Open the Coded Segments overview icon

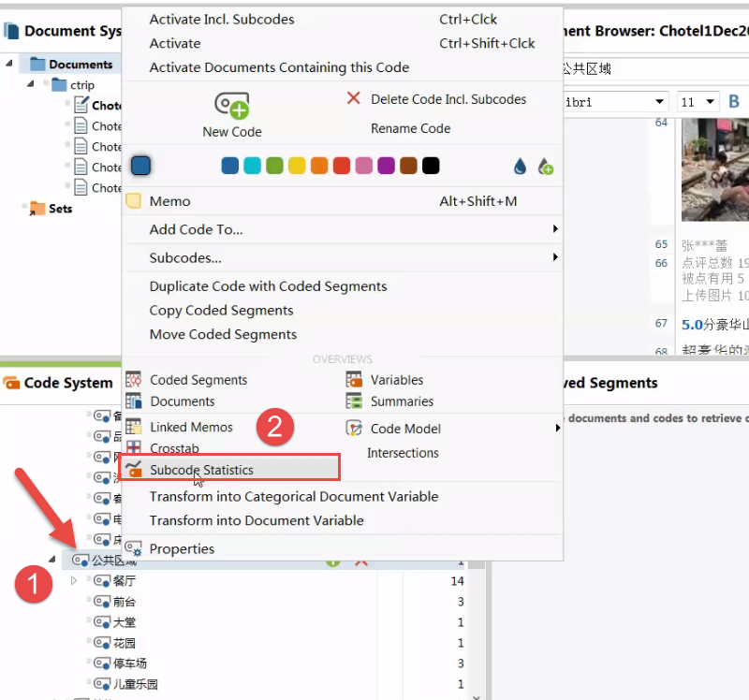(x=133, y=380)
